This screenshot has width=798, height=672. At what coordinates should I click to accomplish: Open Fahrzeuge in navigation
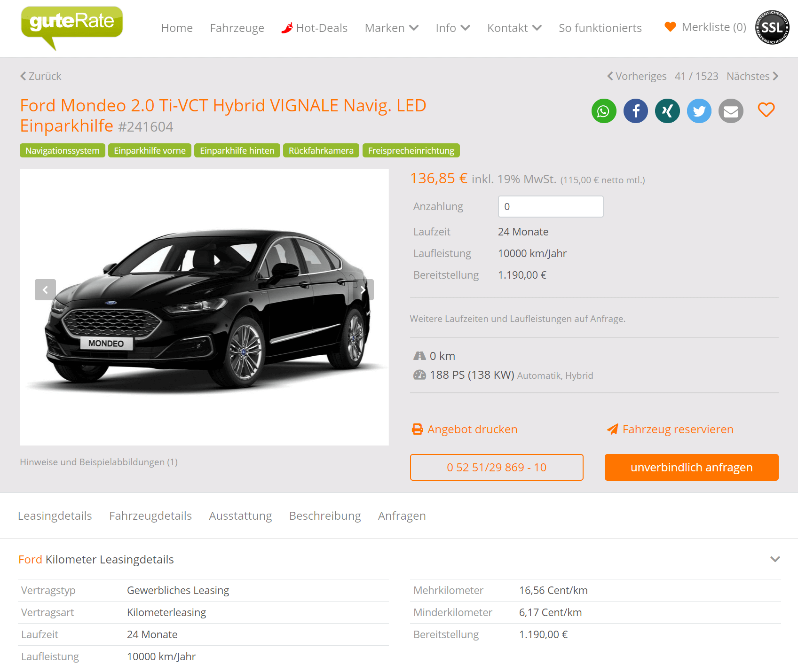click(x=237, y=28)
